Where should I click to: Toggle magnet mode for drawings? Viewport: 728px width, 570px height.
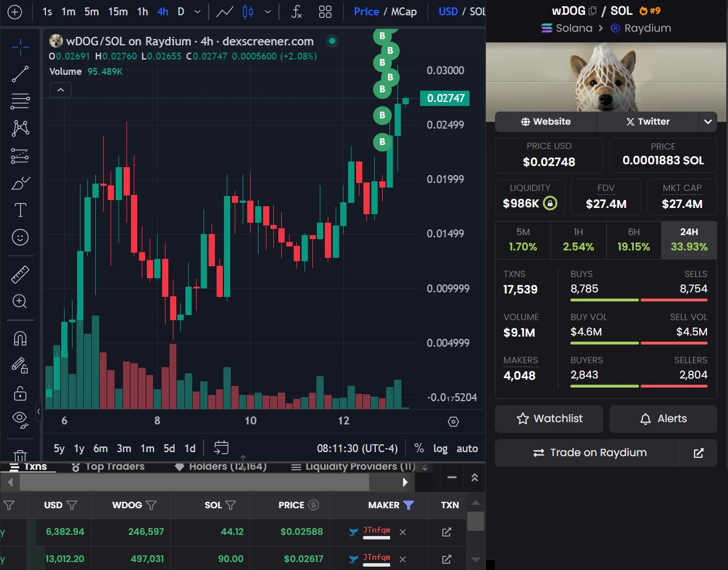tap(20, 339)
